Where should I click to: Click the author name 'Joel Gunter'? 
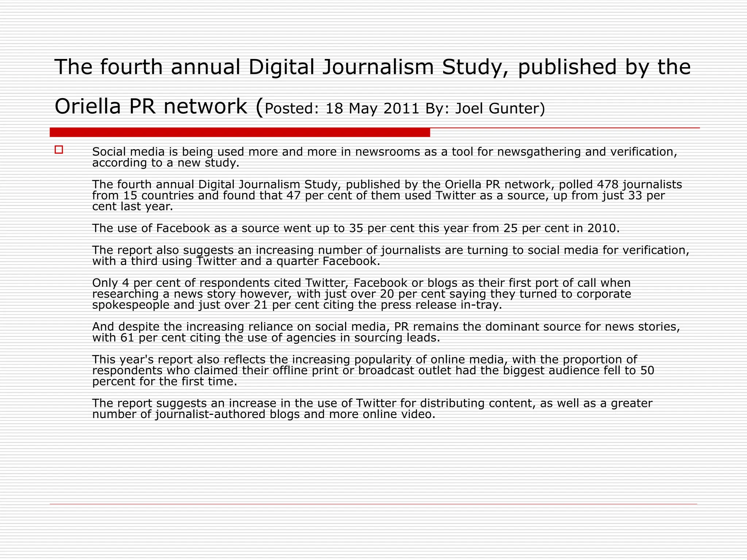[x=497, y=109]
